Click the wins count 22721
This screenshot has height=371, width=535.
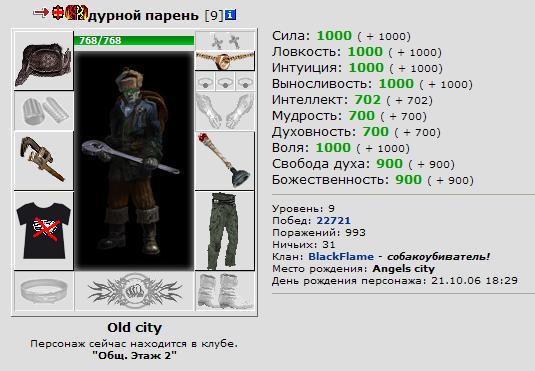point(333,220)
